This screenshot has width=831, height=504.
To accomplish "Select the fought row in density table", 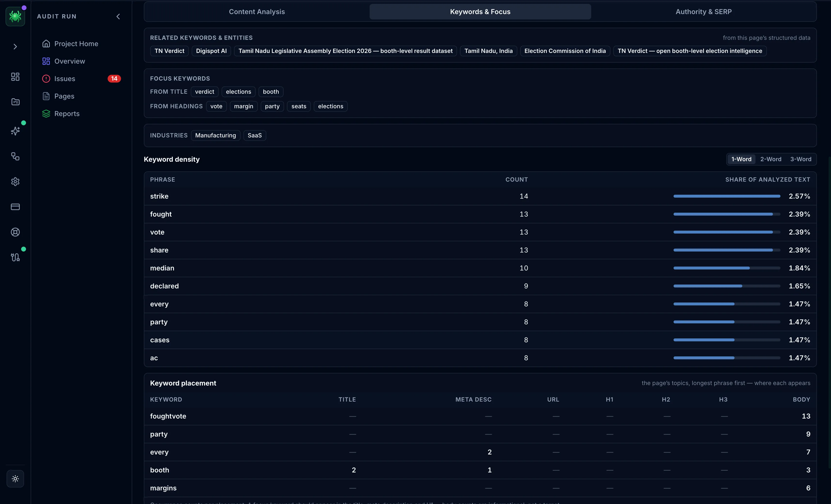I will [480, 214].
